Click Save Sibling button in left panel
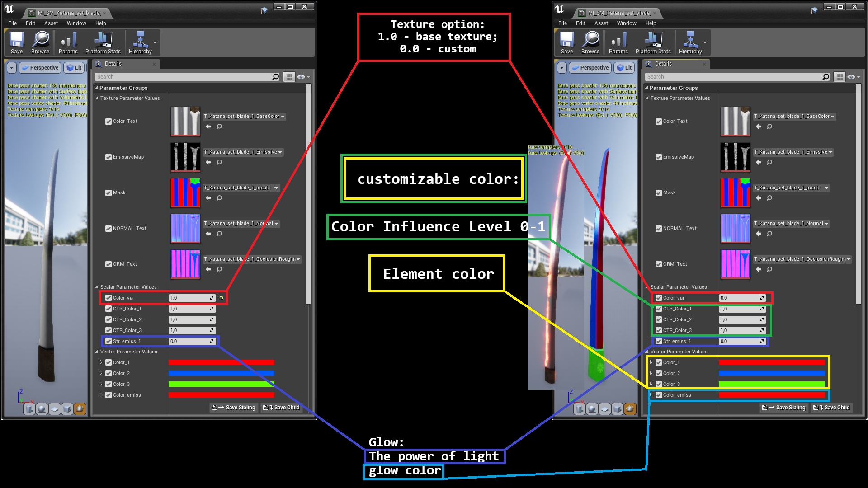This screenshot has width=868, height=488. coord(234,408)
